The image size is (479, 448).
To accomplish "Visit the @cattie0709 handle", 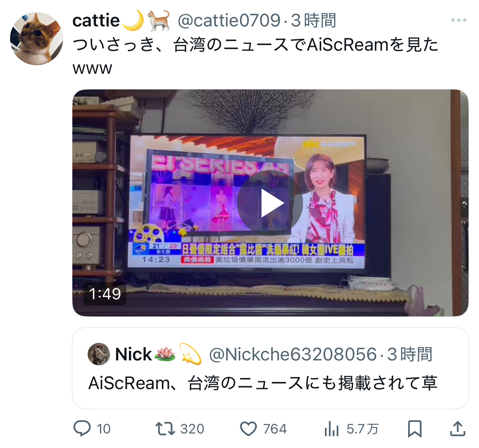I will pyautogui.click(x=229, y=20).
